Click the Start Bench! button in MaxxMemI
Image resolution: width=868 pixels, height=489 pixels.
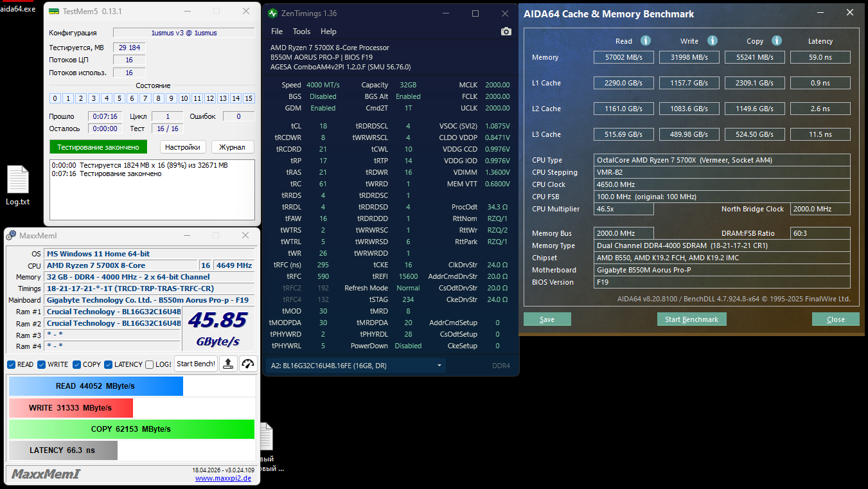click(196, 364)
